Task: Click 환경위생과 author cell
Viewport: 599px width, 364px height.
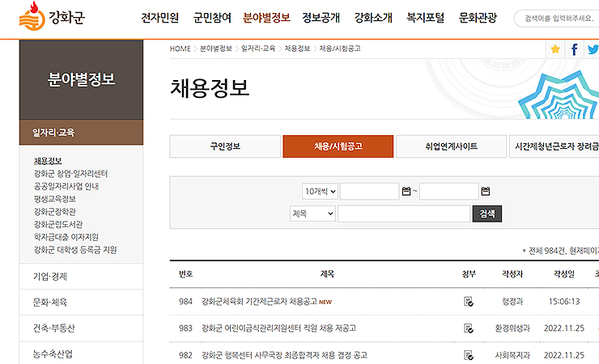Action: point(512,328)
